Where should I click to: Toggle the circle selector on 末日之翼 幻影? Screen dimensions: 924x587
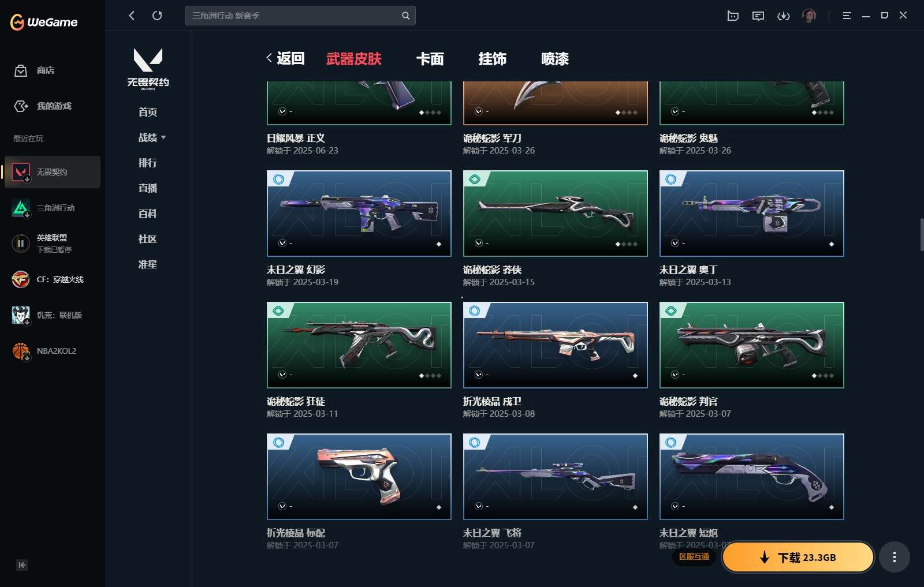(282, 243)
